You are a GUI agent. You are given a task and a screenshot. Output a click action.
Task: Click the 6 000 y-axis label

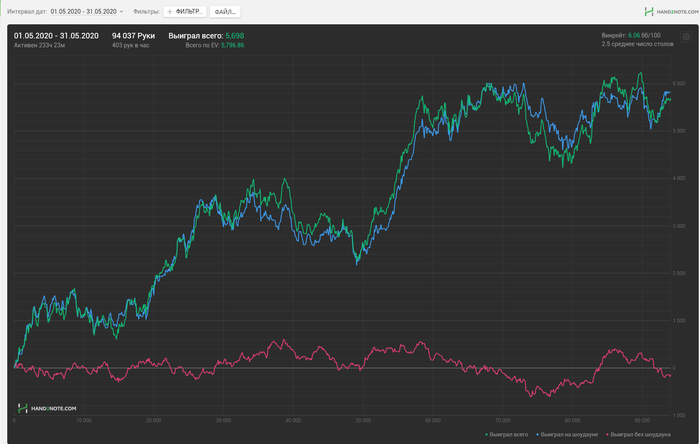(679, 83)
